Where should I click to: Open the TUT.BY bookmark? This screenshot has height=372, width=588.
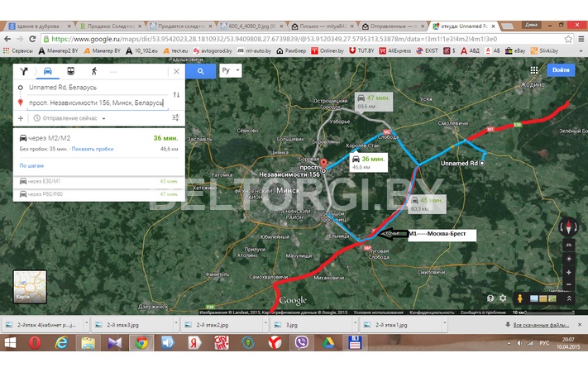[x=361, y=50]
